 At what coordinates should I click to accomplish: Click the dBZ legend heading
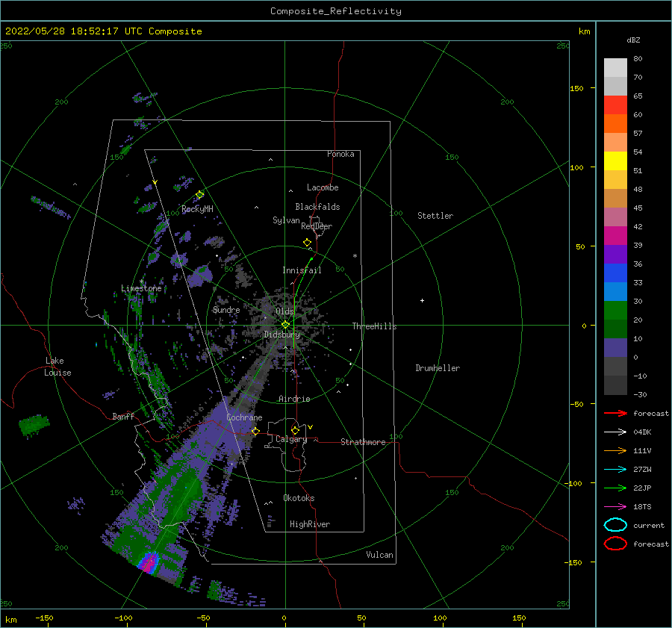tap(633, 40)
